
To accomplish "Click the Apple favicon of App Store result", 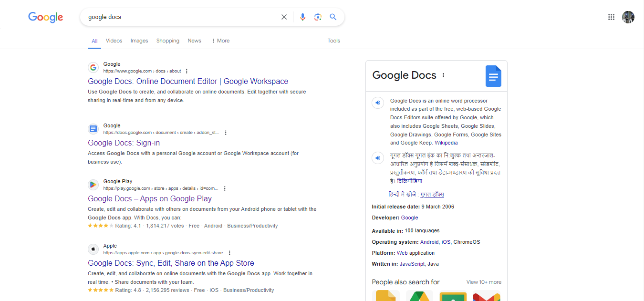I will click(x=93, y=249).
